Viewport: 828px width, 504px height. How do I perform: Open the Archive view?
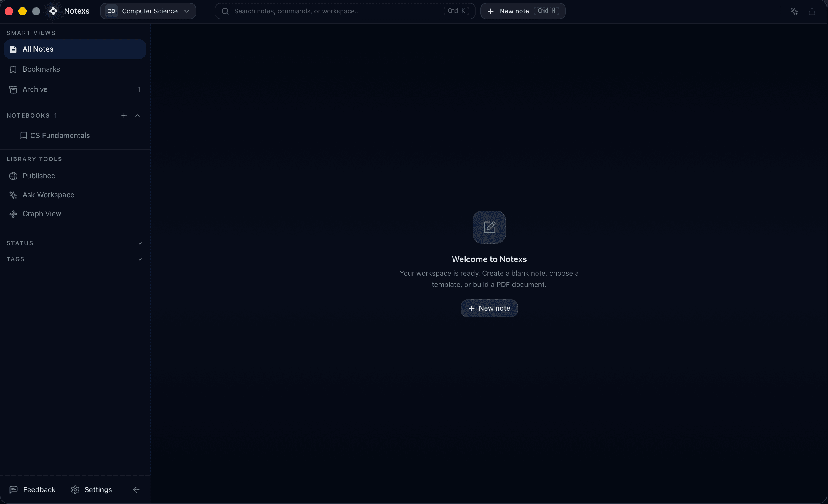75,89
